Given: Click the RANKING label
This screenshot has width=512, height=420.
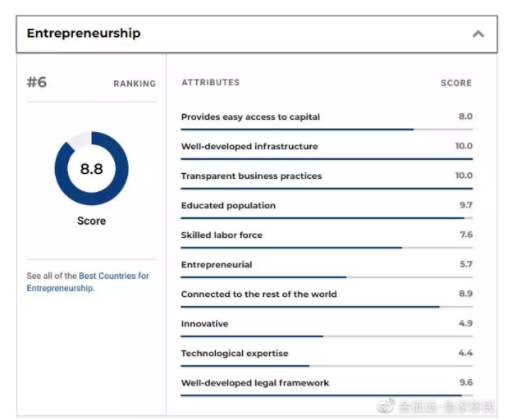Looking at the screenshot, I should (135, 84).
